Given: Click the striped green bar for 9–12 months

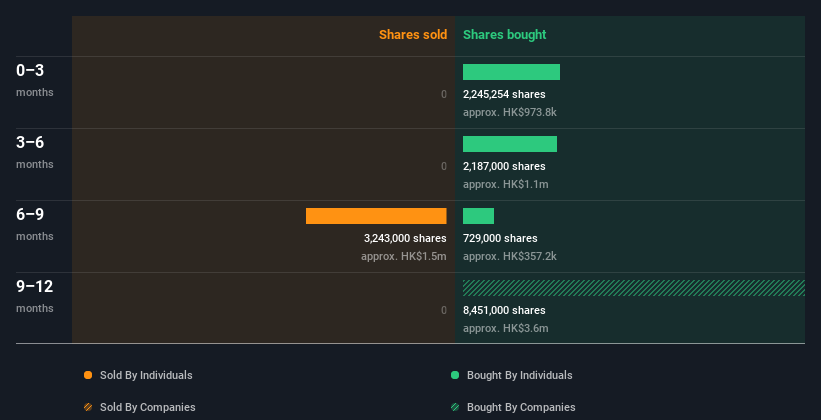Looking at the screenshot, I should (x=634, y=288).
